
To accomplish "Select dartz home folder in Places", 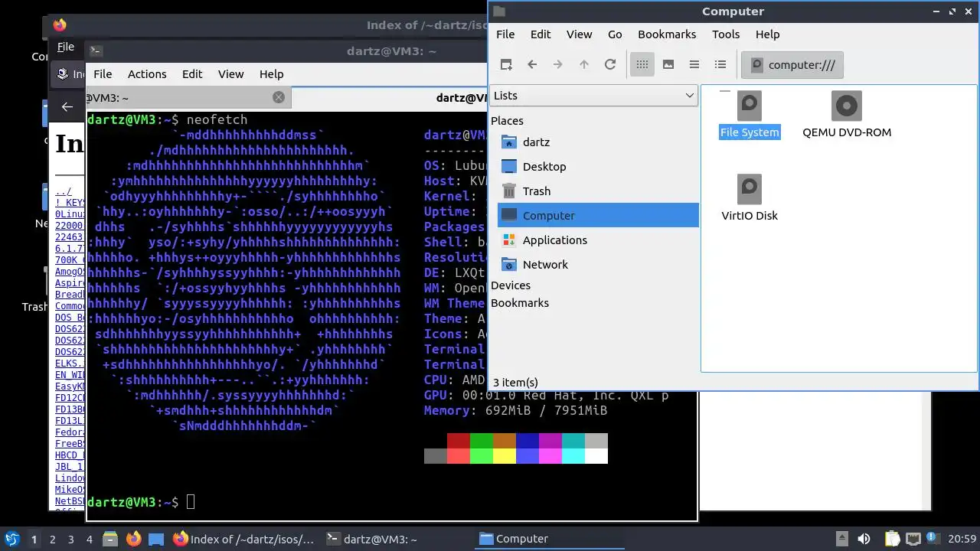I will tap(598, 142).
